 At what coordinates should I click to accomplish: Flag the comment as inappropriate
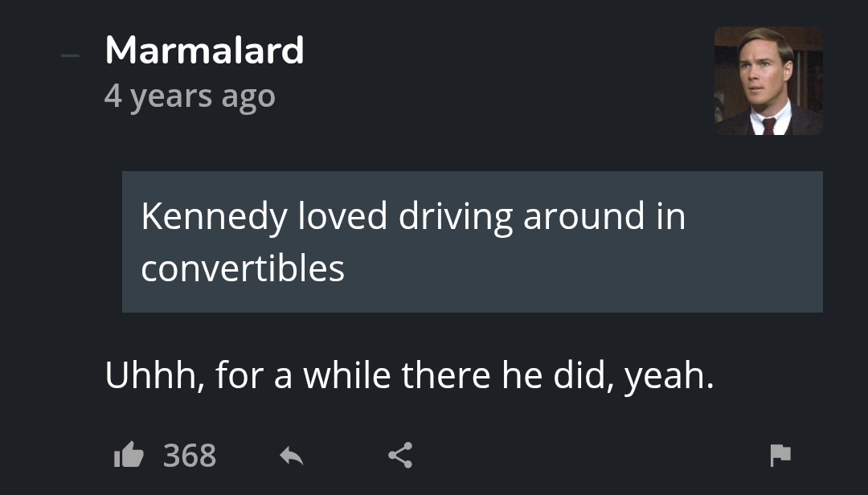(780, 456)
